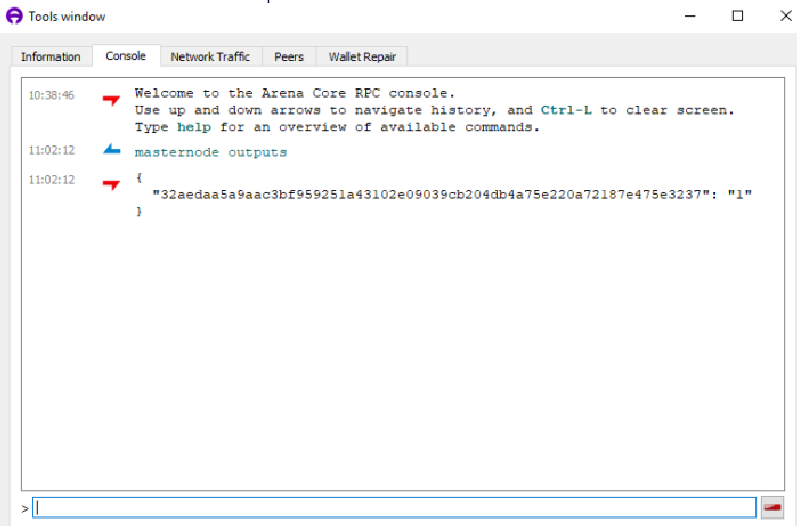Click the highlighted help keyword
797x526 pixels.
click(x=194, y=127)
